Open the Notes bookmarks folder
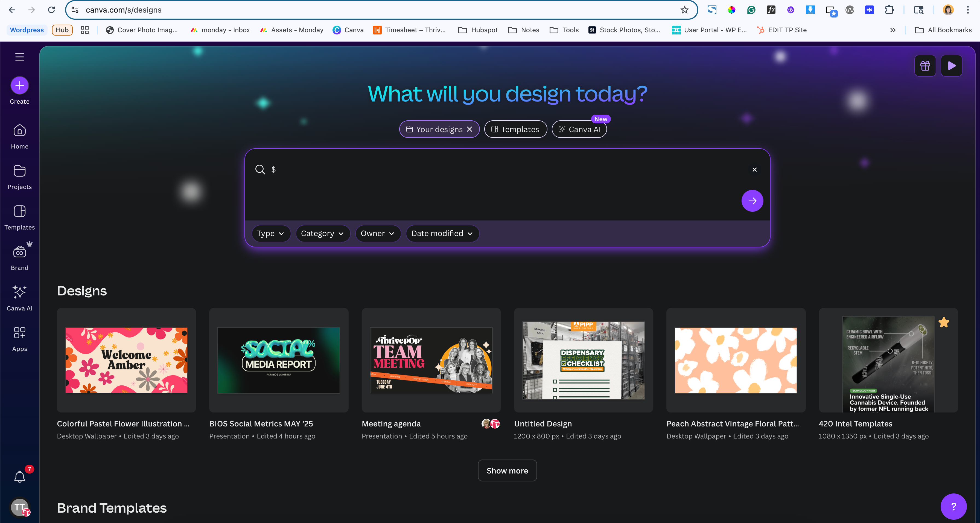This screenshot has height=523, width=980. 523,30
